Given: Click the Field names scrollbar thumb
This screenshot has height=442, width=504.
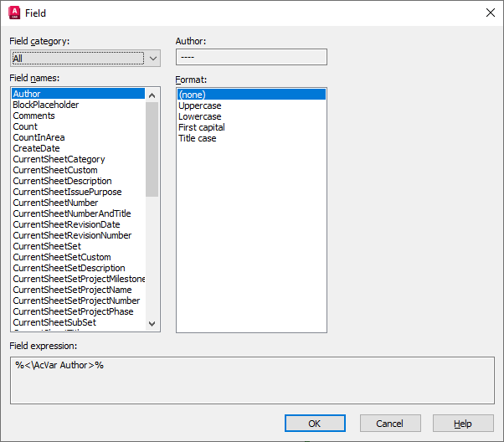Looking at the screenshot, I should pos(152,149).
